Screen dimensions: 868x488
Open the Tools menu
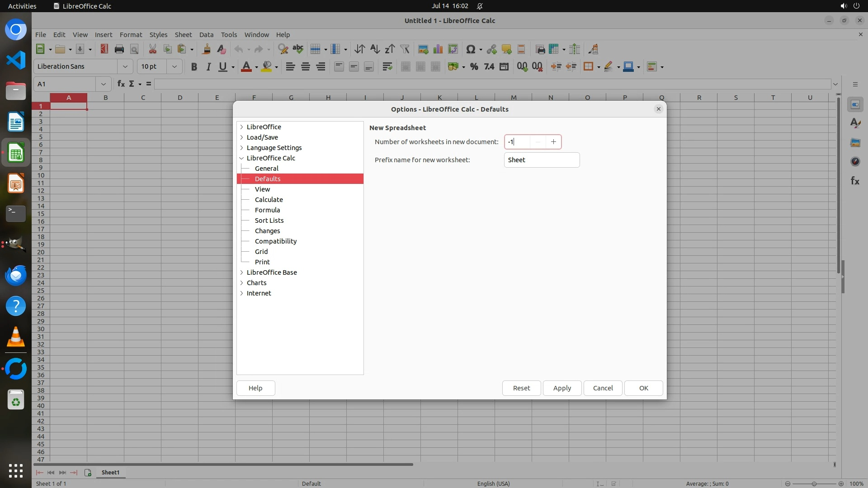(229, 35)
